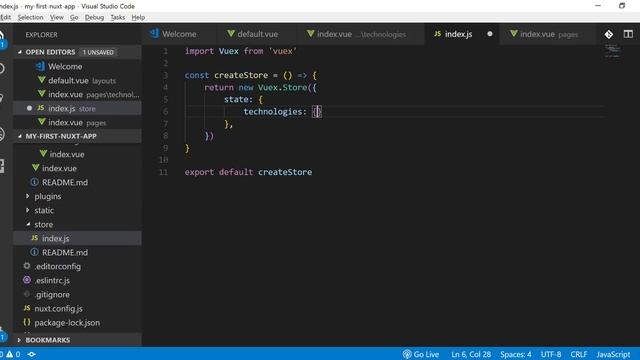
Task: Click the JS icon of index.js in the store folder
Action: [35, 238]
